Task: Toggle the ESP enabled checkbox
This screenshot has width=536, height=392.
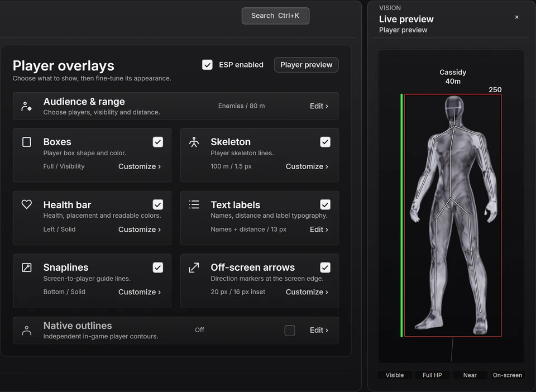Action: coord(207,65)
